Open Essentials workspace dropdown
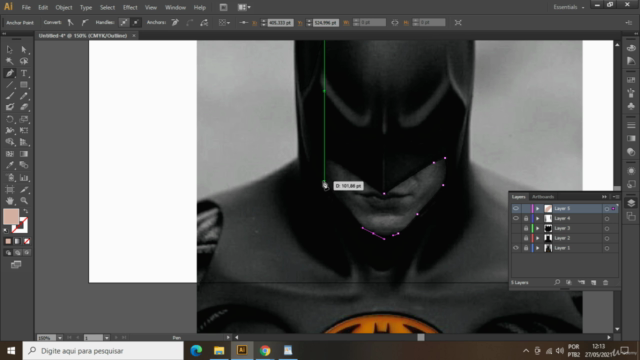Screen dimensions: 640x360 (x=569, y=7)
